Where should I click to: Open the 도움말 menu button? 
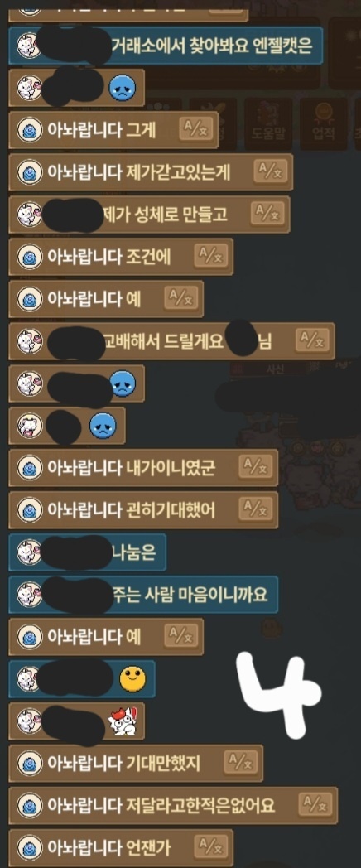(x=268, y=124)
